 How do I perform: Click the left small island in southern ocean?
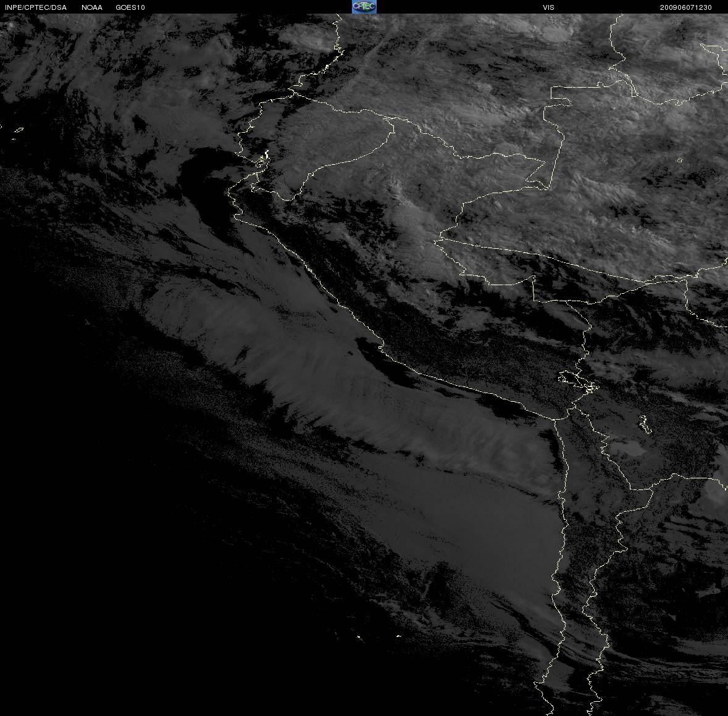358,637
